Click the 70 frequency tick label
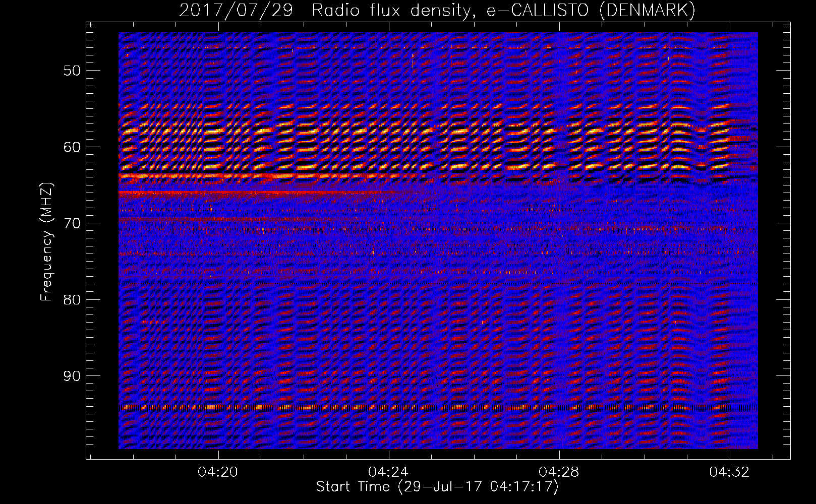The height and width of the screenshot is (504, 816). pyautogui.click(x=72, y=223)
